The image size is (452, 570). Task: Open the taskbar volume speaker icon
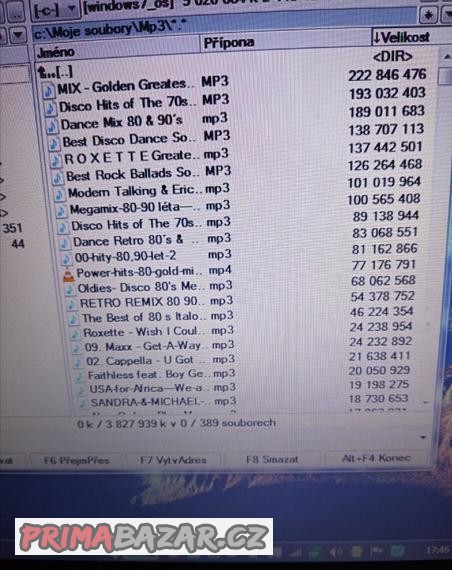coord(335,553)
